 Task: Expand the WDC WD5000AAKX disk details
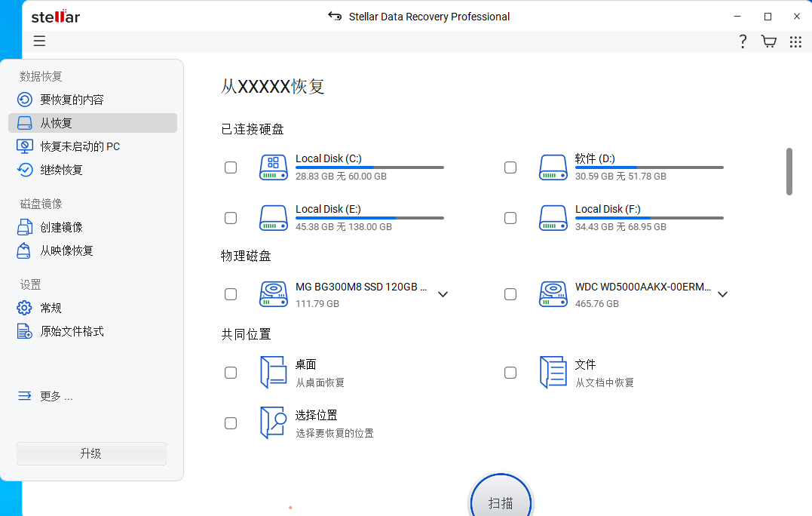pyautogui.click(x=722, y=294)
